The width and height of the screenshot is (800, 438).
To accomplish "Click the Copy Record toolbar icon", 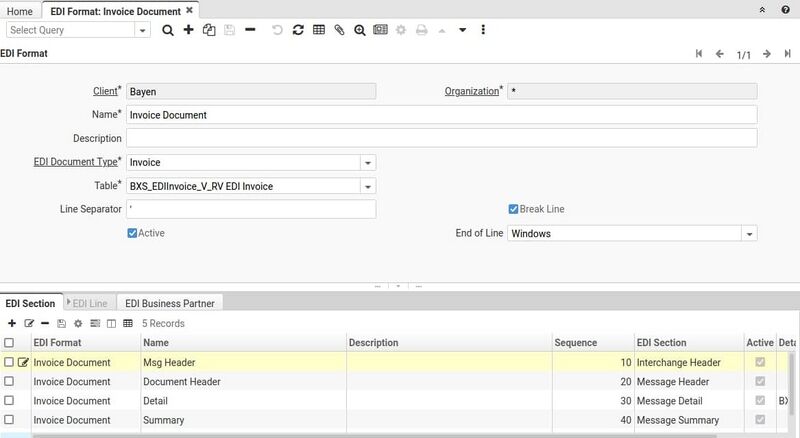I will click(x=209, y=30).
